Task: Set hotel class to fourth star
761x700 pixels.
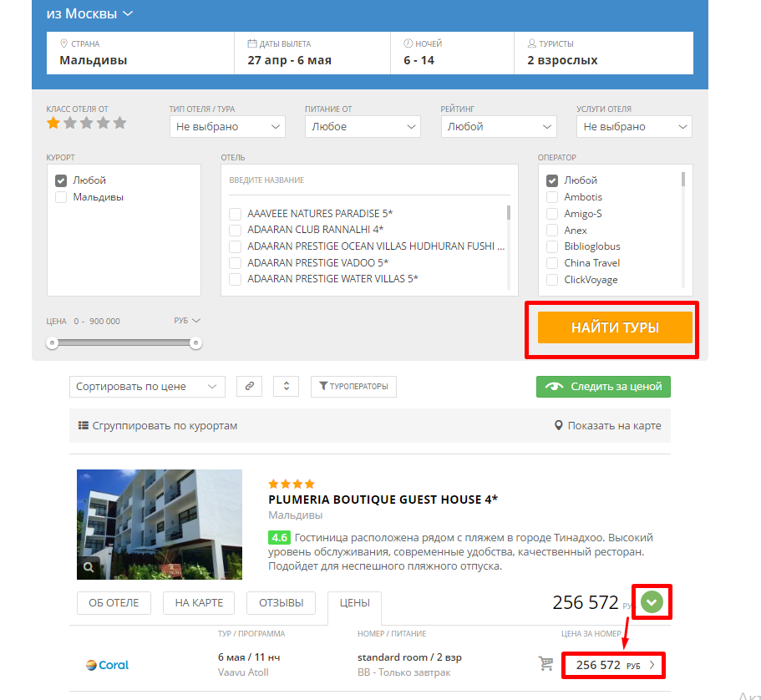Action: tap(103, 124)
